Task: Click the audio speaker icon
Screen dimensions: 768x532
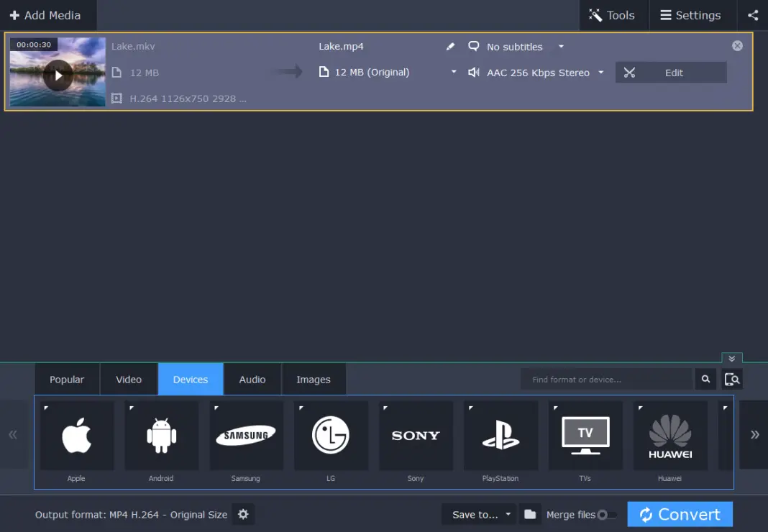Action: coord(474,73)
